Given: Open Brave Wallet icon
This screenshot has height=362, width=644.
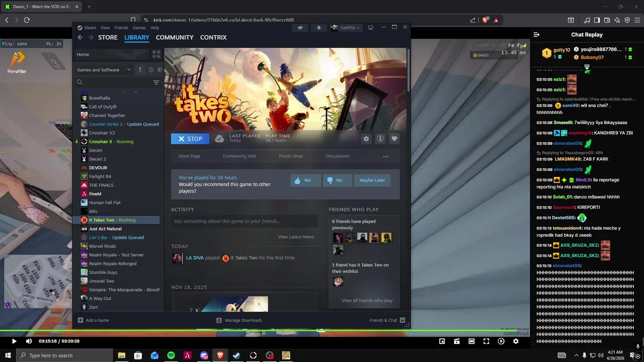Looking at the screenshot, I should point(607,20).
